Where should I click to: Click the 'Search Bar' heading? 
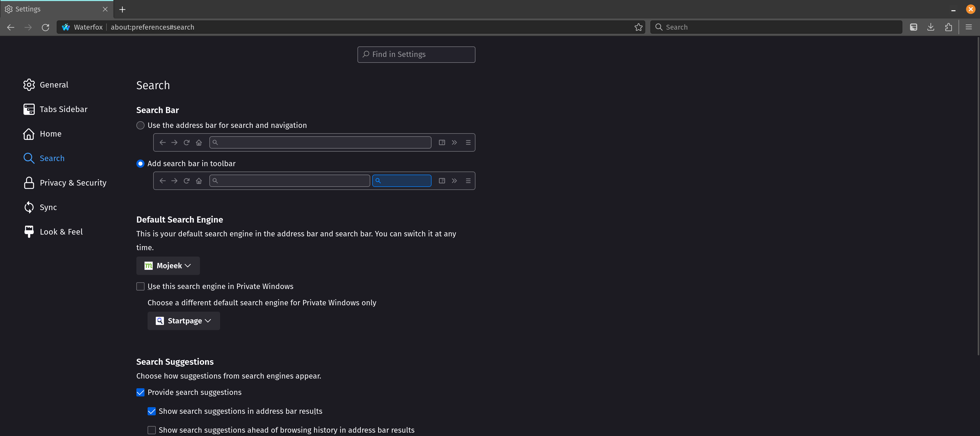pos(158,110)
